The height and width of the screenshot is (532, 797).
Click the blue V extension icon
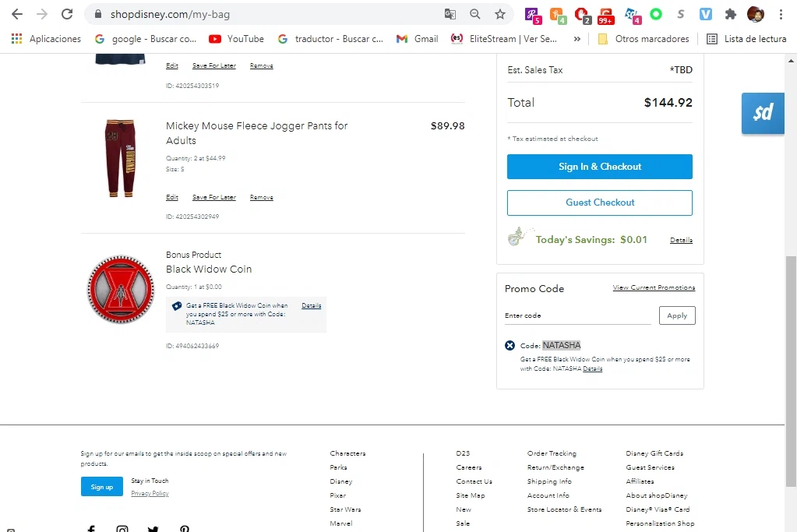click(706, 14)
